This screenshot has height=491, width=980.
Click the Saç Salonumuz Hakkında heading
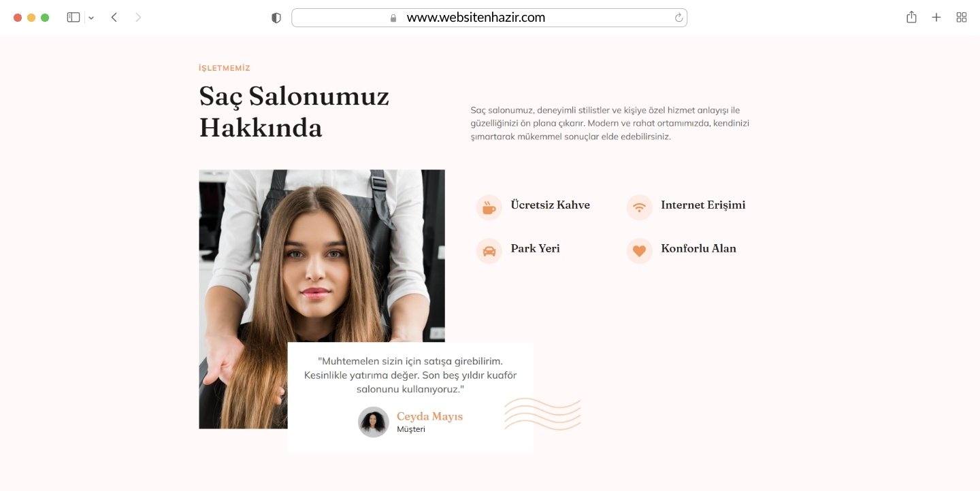tap(294, 112)
